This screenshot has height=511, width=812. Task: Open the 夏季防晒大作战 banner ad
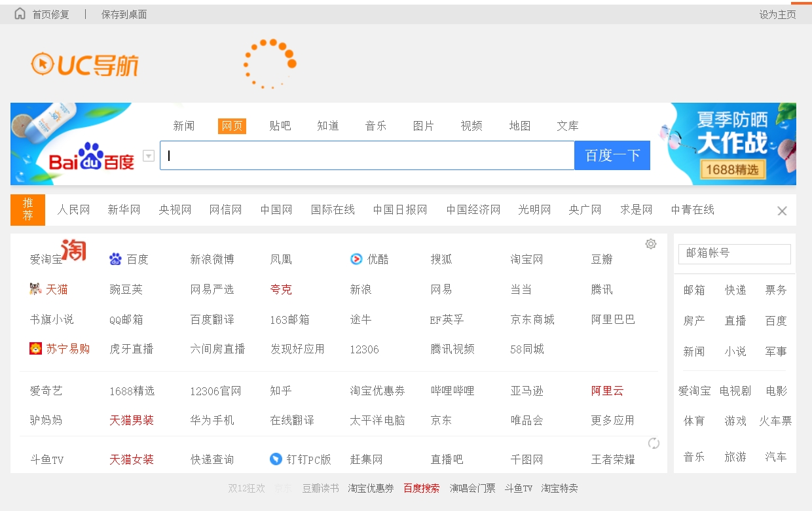[x=732, y=144]
